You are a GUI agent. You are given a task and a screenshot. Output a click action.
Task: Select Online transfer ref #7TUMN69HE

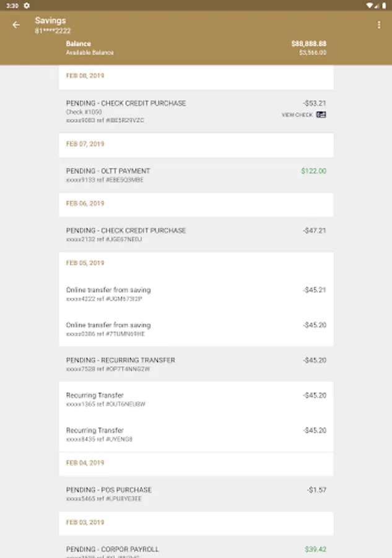pyautogui.click(x=196, y=329)
